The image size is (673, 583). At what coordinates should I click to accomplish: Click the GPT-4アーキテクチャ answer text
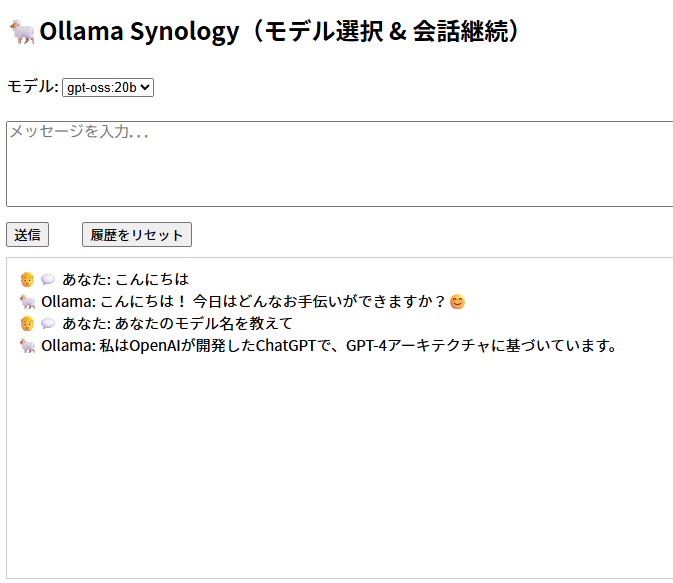329,346
